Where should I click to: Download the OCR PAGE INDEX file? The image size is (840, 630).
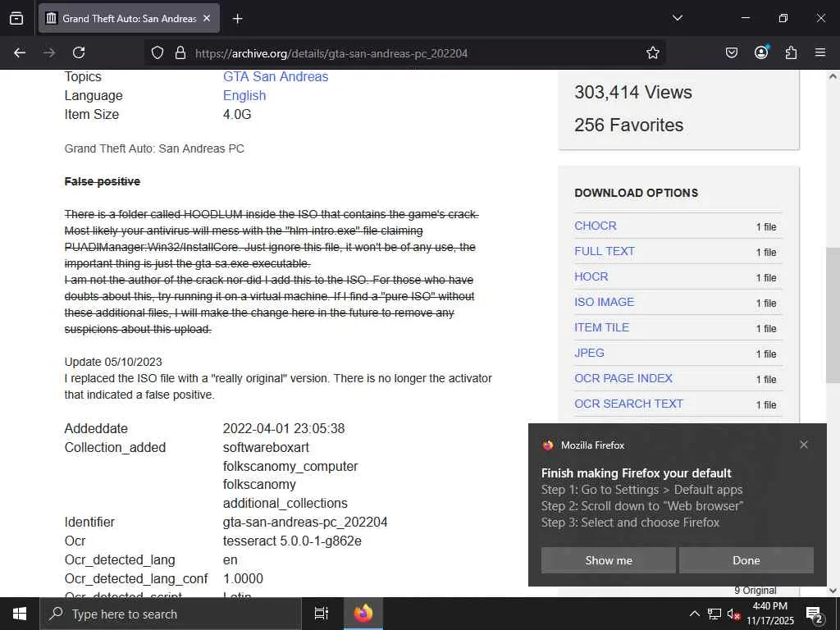coord(623,378)
